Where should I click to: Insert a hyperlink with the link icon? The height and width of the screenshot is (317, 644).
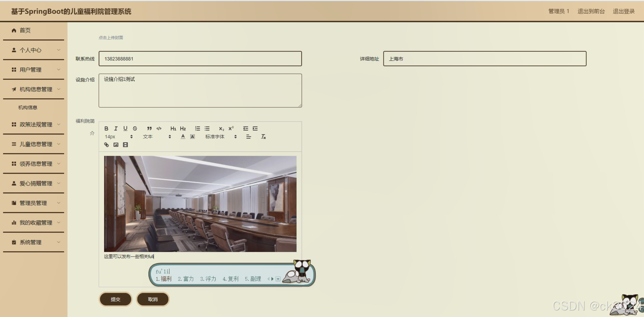pos(106,145)
